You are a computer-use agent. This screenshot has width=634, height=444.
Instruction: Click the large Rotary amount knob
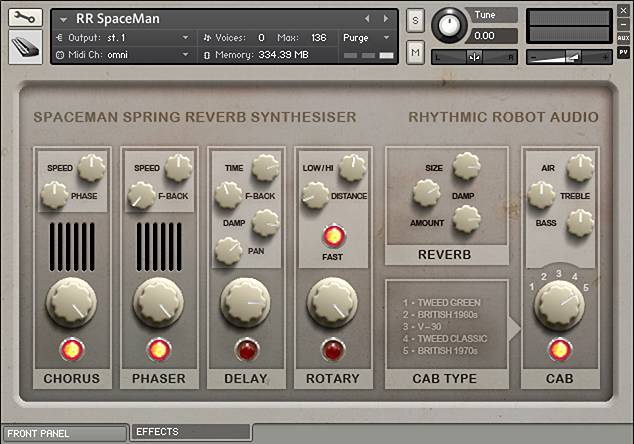[333, 302]
